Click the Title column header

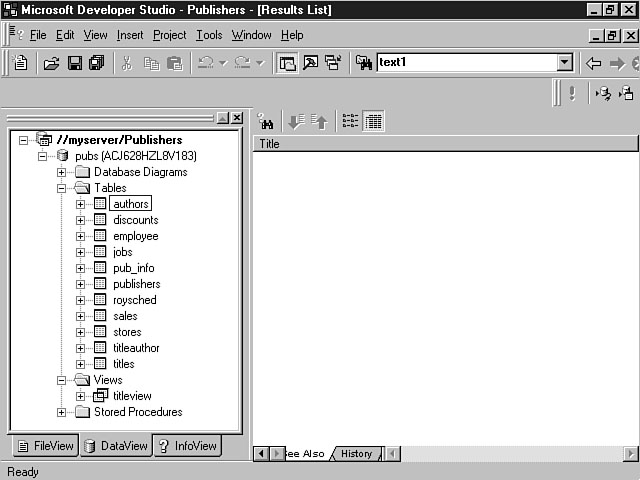point(445,143)
